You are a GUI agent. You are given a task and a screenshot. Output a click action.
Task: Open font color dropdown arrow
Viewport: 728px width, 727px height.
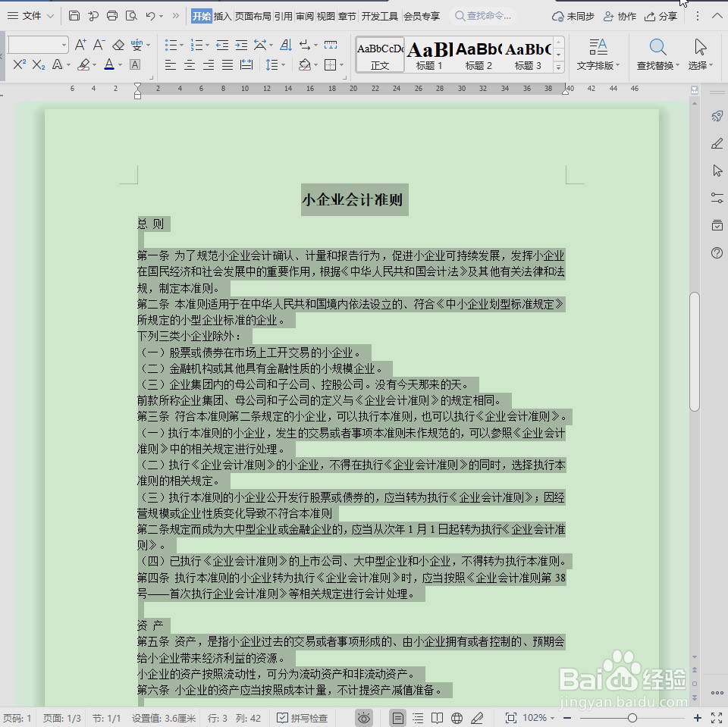121,65
